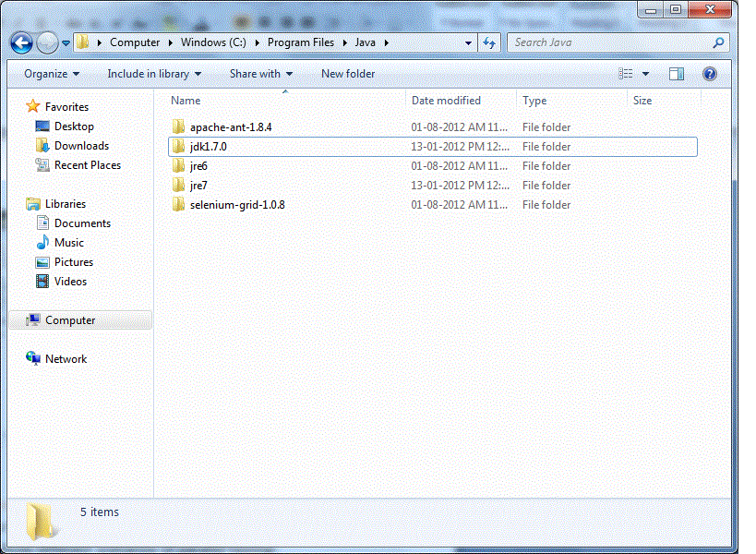This screenshot has height=554, width=756.
Task: Open the jdk1.7.0 folder icon
Action: point(178,146)
